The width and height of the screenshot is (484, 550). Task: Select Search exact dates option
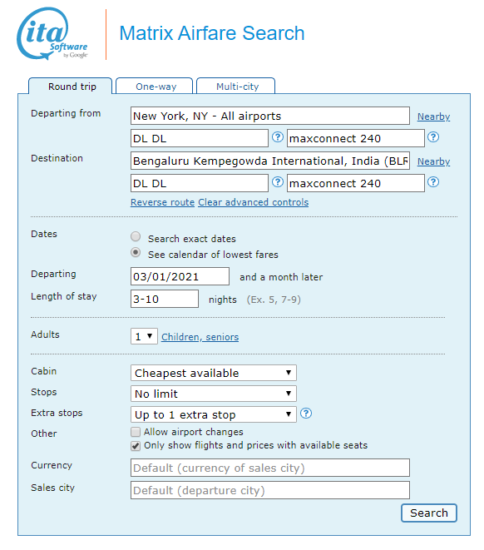[x=136, y=237]
